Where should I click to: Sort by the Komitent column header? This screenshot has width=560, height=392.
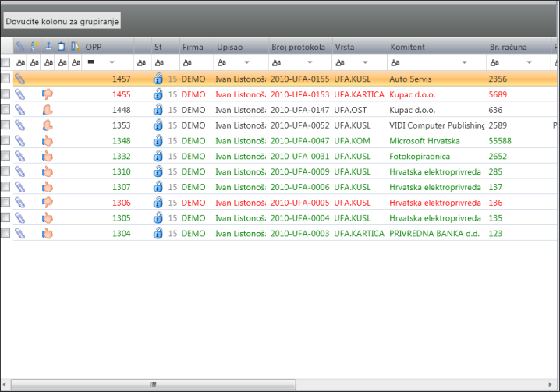pyautogui.click(x=437, y=47)
